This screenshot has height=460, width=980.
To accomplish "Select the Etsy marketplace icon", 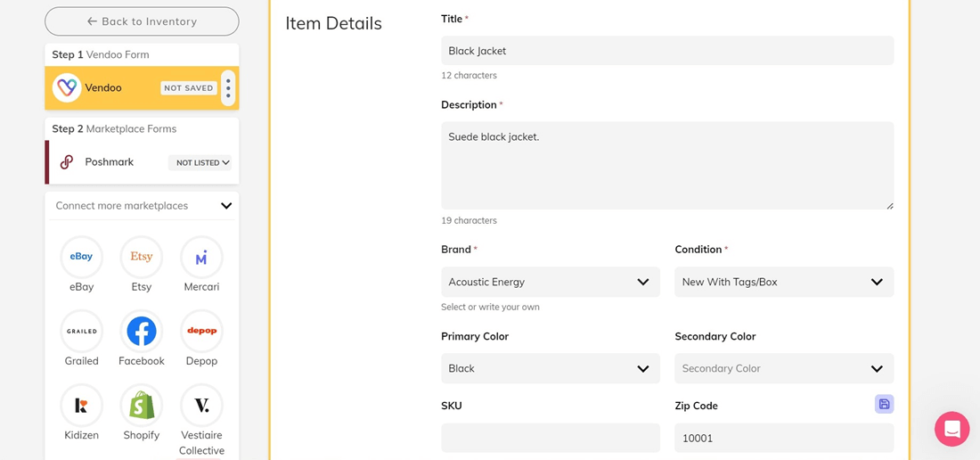I will coord(142,258).
